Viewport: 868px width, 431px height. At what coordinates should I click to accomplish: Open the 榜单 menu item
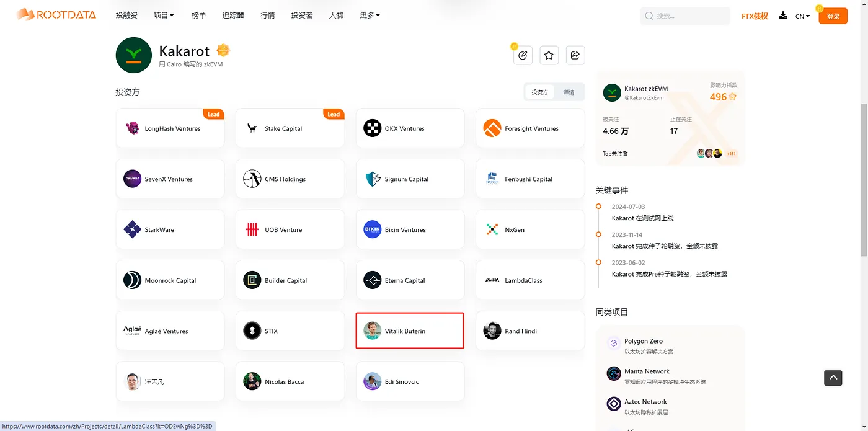(x=199, y=16)
